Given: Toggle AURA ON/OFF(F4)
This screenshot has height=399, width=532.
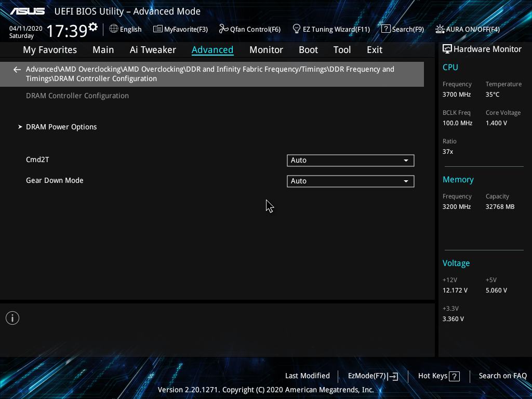Looking at the screenshot, I should tap(468, 29).
